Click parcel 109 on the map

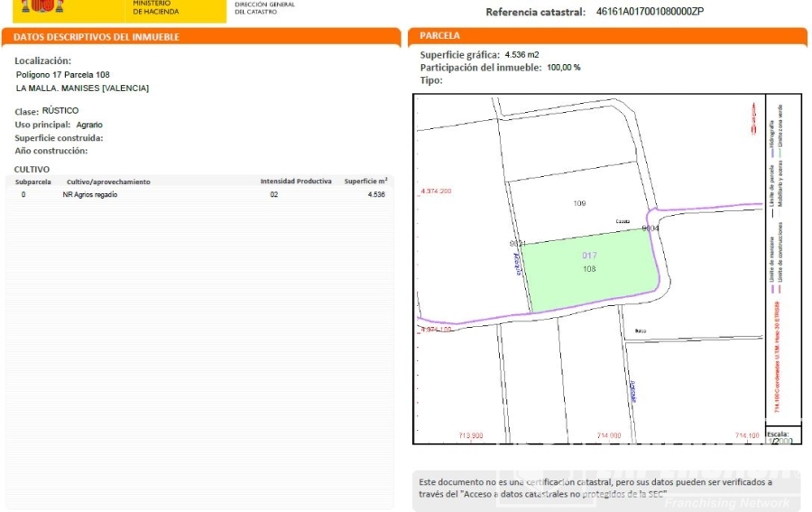pyautogui.click(x=579, y=203)
